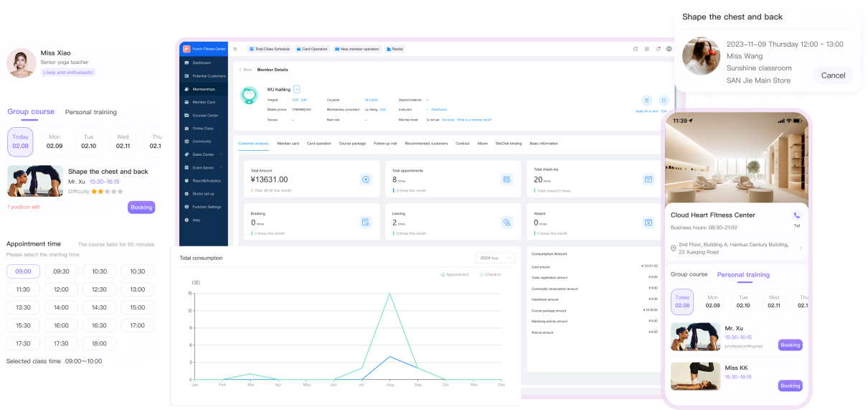Expand the fitness center address arrow
Viewport: 868px width, 410px height.
coord(800,248)
